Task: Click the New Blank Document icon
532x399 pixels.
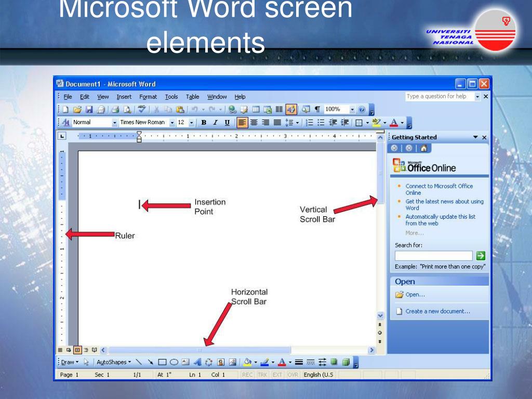Action: [66, 109]
